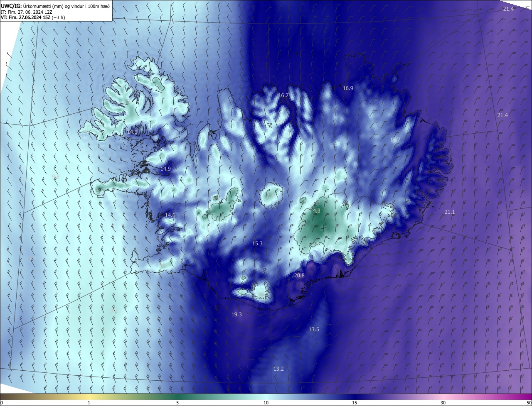This screenshot has height=406, width=532.
Task: Click the 10 label on the color scale
Action: pyautogui.click(x=266, y=403)
